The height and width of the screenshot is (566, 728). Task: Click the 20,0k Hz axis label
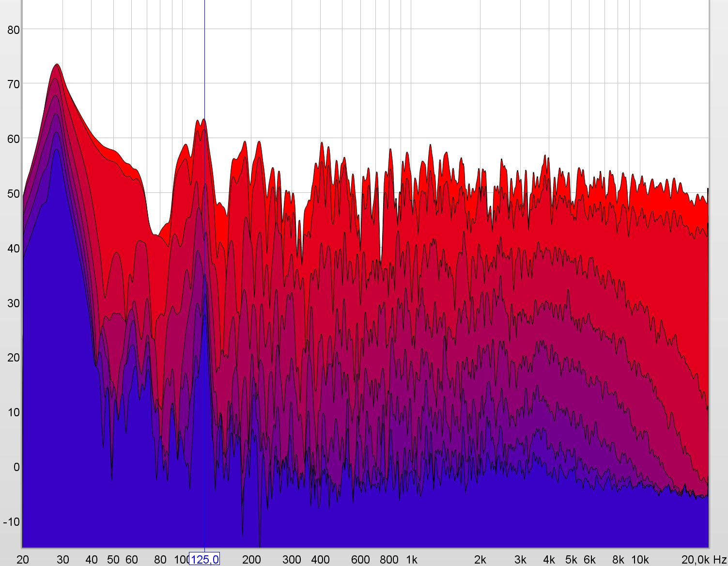tap(703, 560)
